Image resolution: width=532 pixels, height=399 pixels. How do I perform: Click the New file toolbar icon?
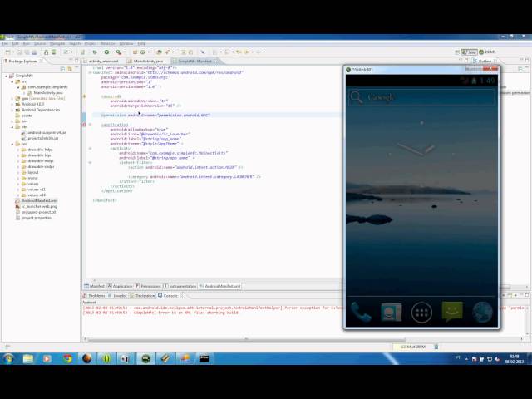7,52
